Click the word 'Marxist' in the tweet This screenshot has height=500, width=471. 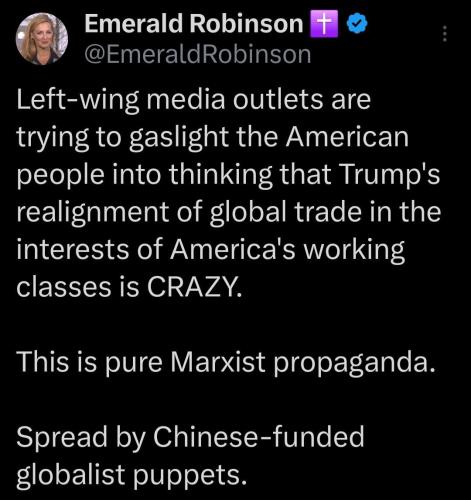[218, 362]
